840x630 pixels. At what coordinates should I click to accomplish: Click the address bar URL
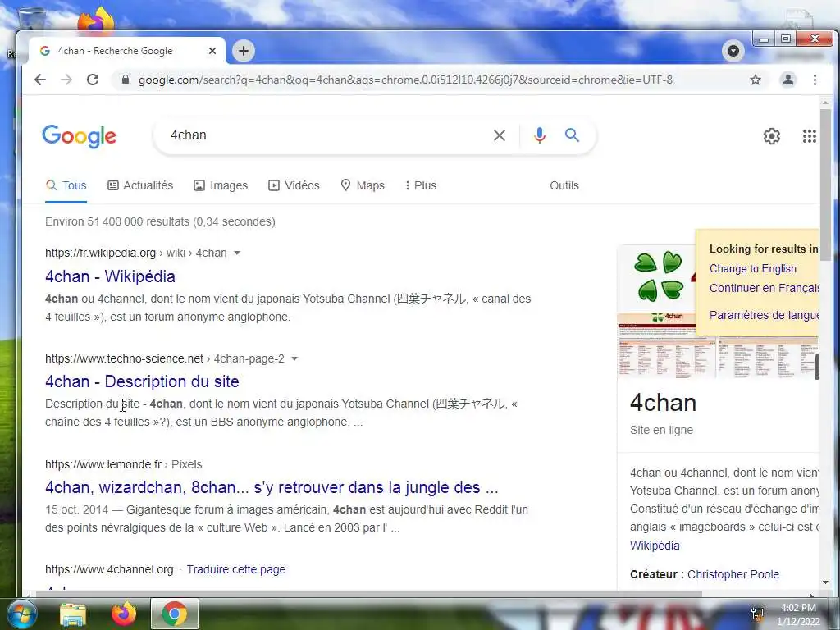pyautogui.click(x=405, y=80)
